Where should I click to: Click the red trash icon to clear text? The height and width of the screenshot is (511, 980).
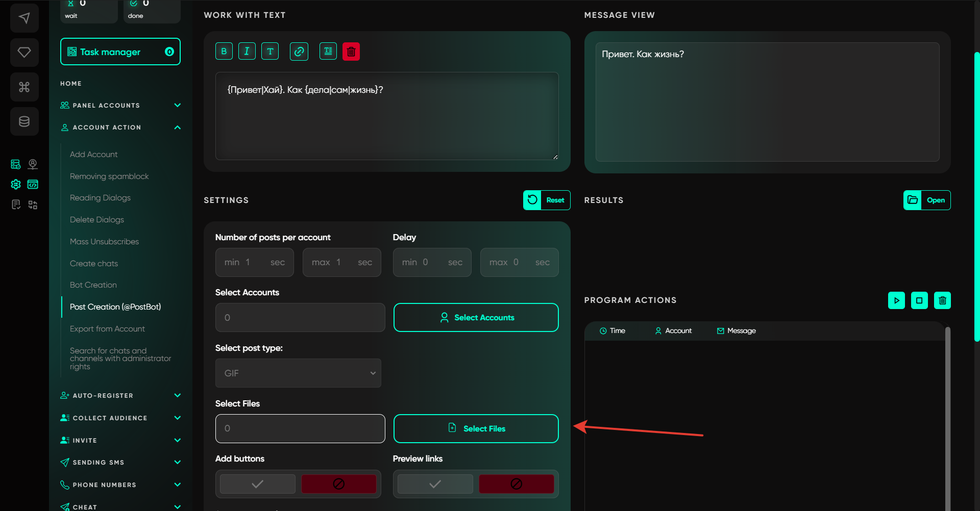351,52
